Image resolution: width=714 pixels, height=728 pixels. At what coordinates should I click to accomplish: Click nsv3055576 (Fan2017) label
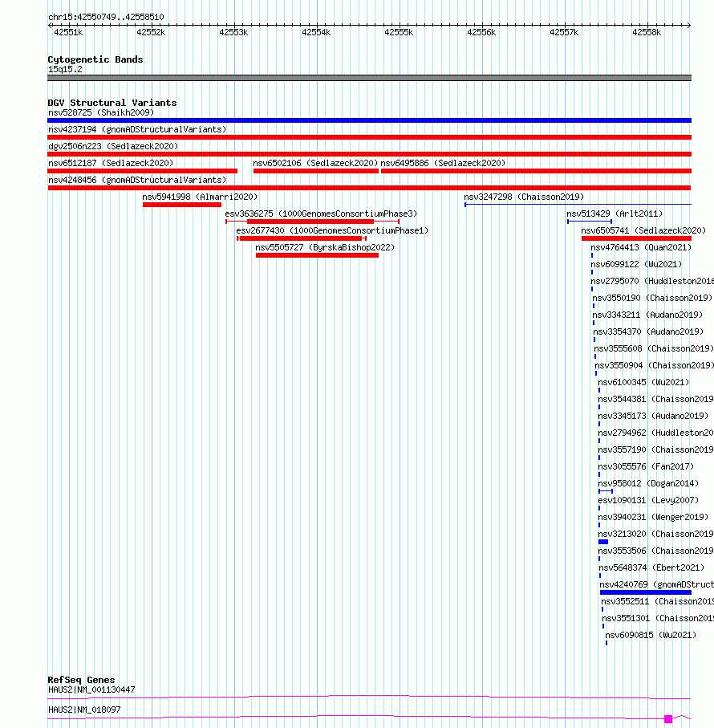click(x=646, y=466)
